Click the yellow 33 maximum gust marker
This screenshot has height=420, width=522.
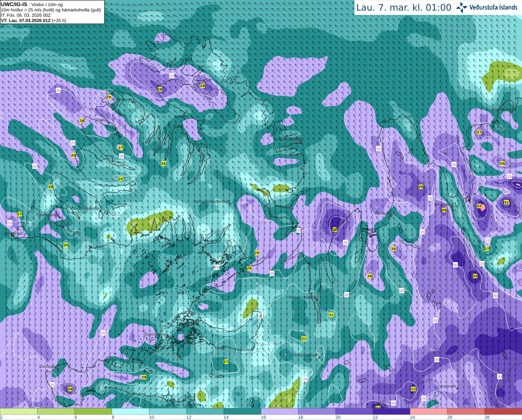point(479,206)
